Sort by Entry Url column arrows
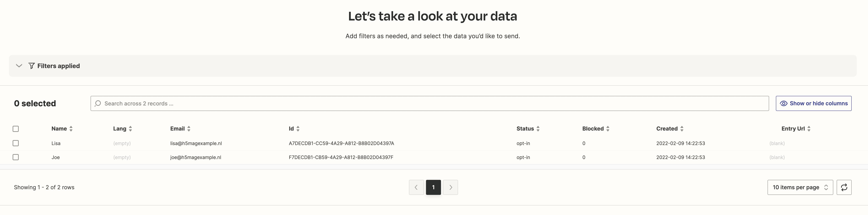The height and width of the screenshot is (215, 868). click(809, 129)
